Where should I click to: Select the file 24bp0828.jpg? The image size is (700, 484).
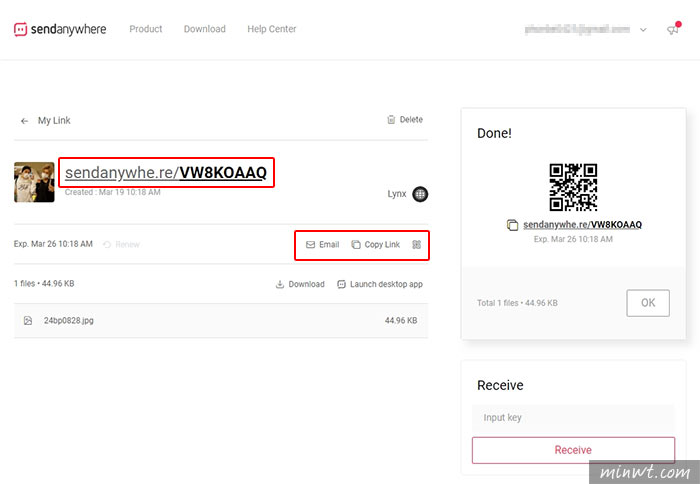[69, 321]
